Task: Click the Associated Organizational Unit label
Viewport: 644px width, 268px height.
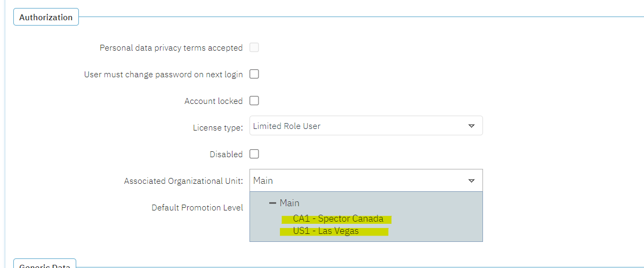Action: (x=183, y=181)
